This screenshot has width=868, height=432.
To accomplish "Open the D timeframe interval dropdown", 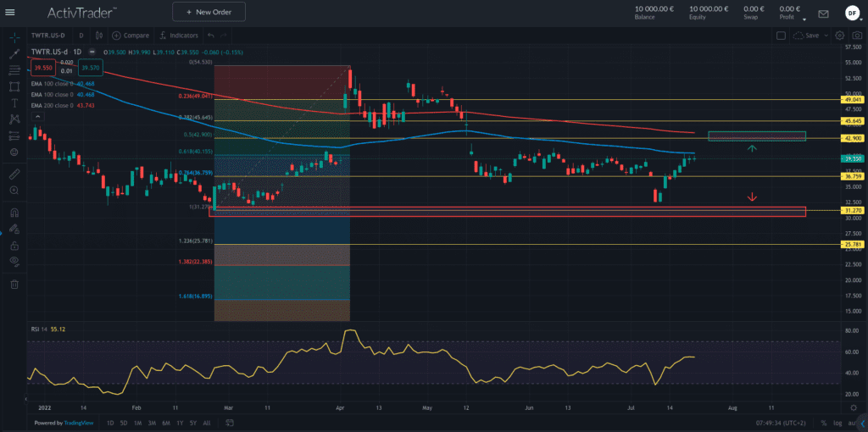I will [81, 36].
